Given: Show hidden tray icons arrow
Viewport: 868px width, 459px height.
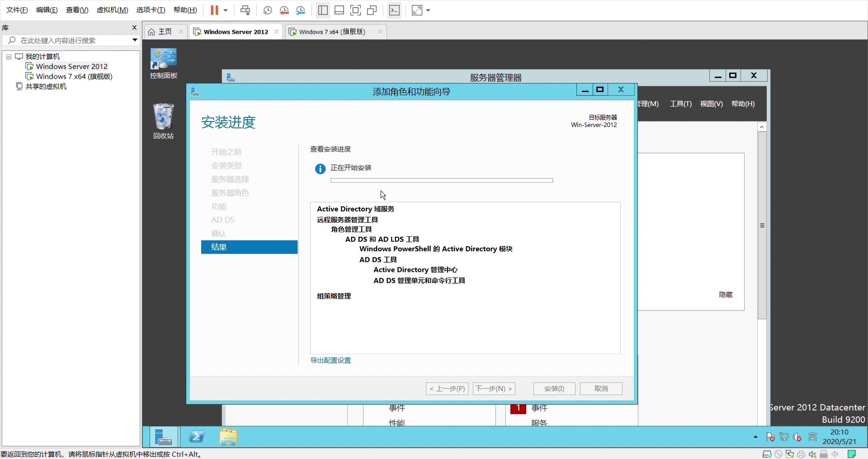Looking at the screenshot, I should coord(756,437).
